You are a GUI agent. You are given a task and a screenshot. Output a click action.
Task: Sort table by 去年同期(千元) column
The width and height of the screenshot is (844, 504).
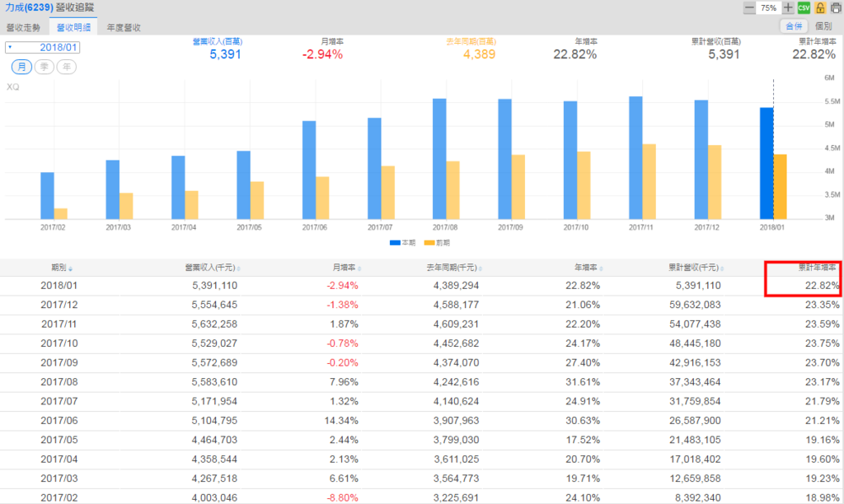[x=454, y=268]
